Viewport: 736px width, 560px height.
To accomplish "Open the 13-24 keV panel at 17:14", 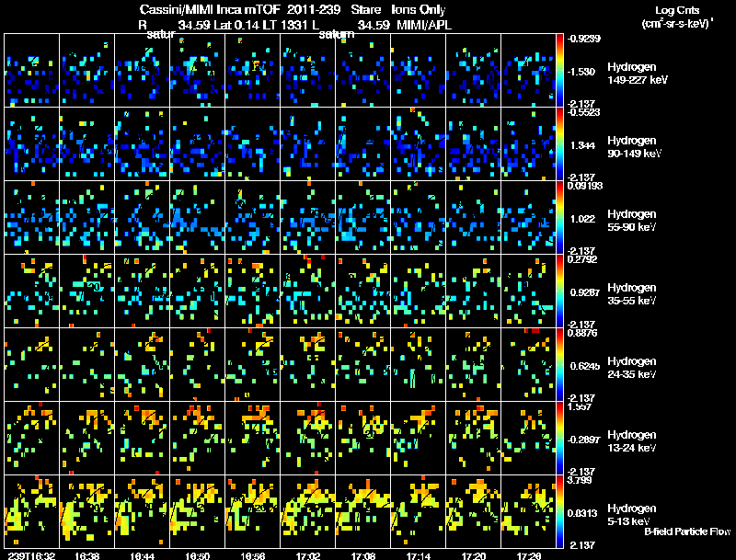I will tap(419, 438).
